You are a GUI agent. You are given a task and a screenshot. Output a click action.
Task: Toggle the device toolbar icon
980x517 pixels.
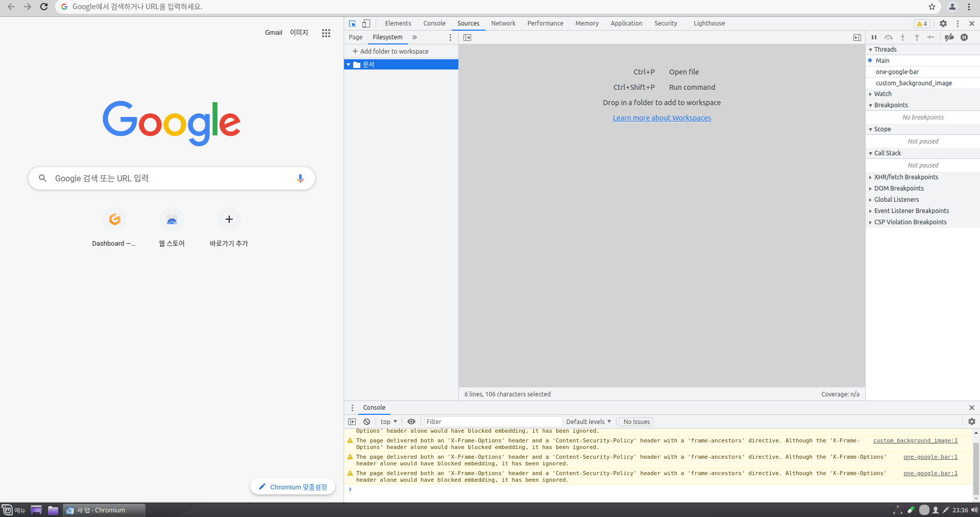[366, 24]
